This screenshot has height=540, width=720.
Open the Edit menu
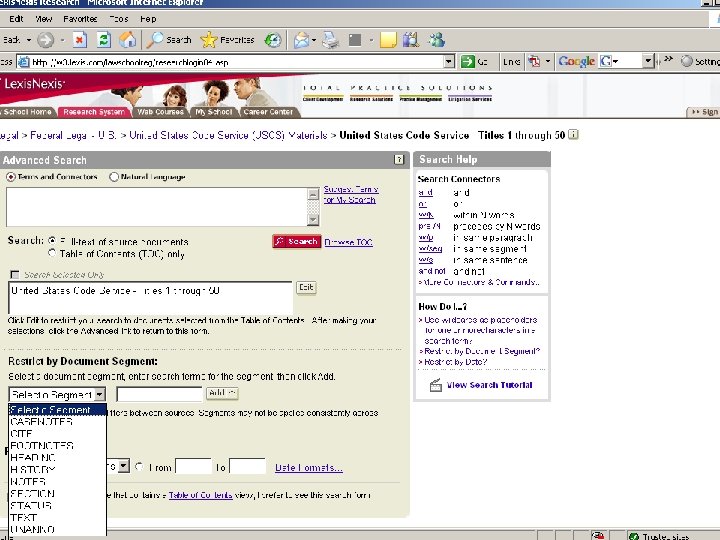point(16,19)
